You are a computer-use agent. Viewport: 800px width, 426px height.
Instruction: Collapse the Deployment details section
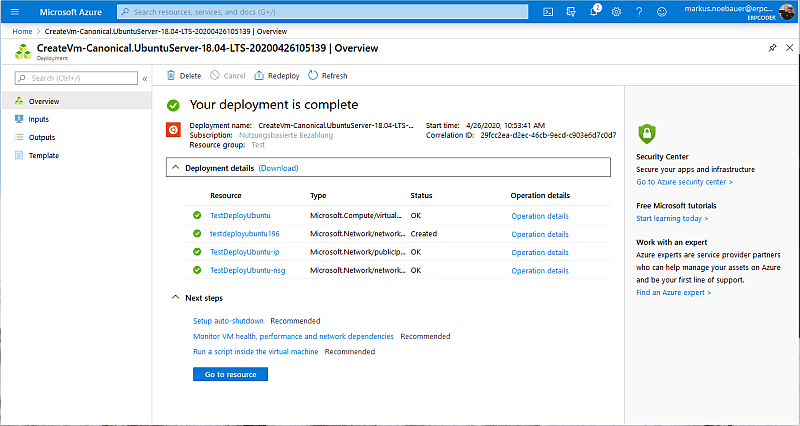pos(176,167)
